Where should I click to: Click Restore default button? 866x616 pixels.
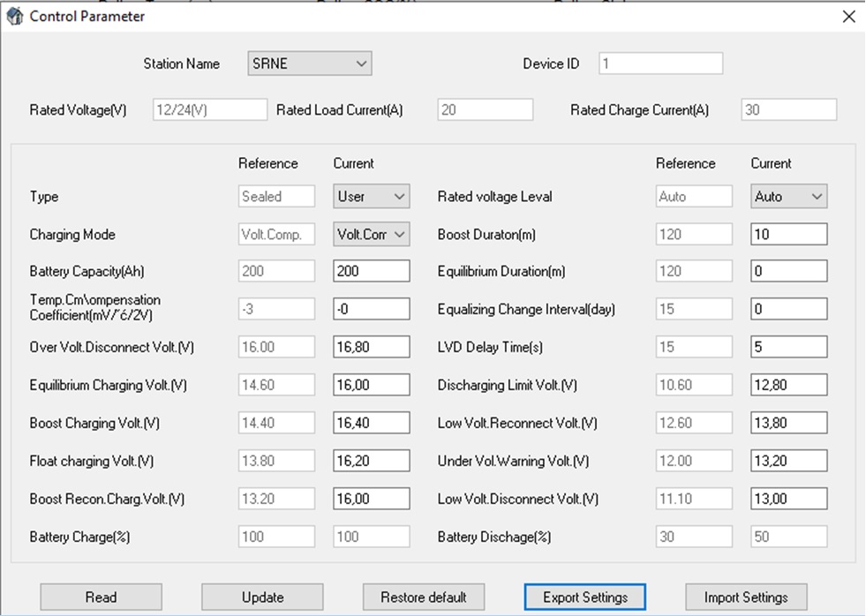pyautogui.click(x=423, y=597)
